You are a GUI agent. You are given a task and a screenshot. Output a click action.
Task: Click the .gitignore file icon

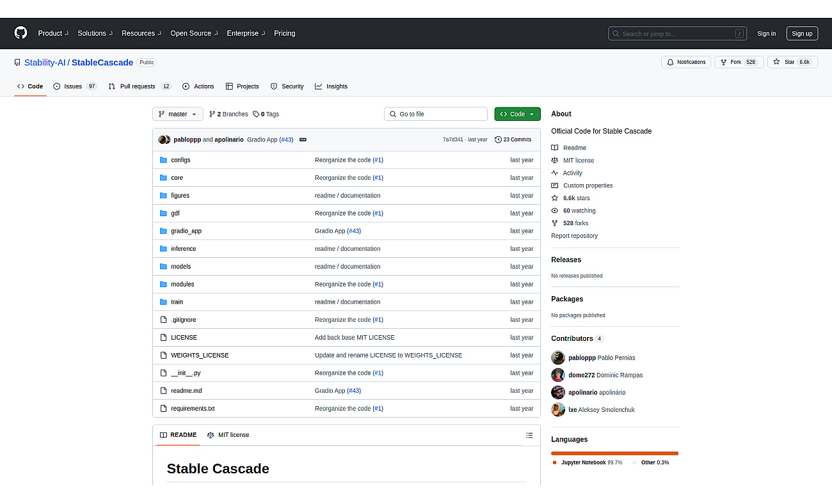click(163, 320)
